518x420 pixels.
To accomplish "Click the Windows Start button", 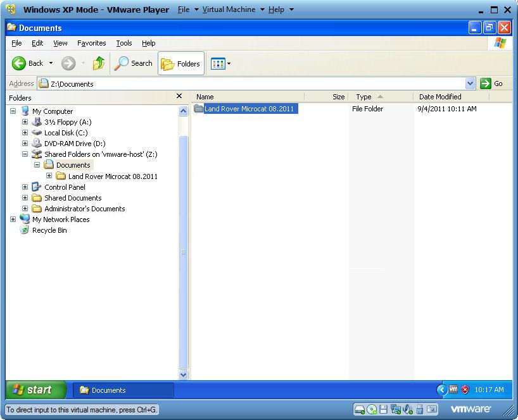I will 35,390.
